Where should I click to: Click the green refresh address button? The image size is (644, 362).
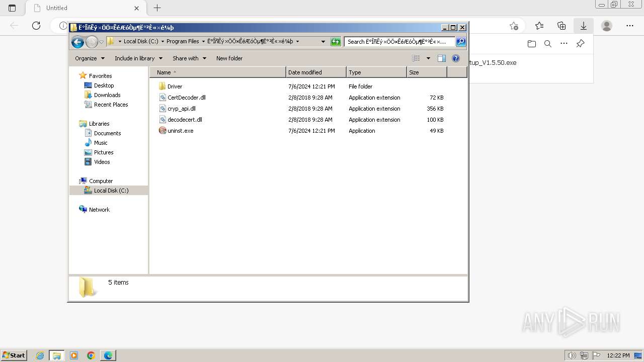[336, 42]
